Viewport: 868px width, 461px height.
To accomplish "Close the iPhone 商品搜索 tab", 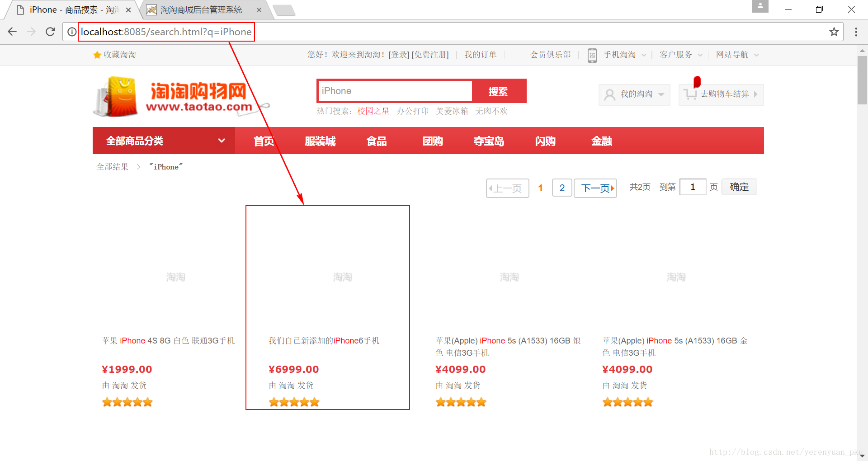I will [x=128, y=10].
